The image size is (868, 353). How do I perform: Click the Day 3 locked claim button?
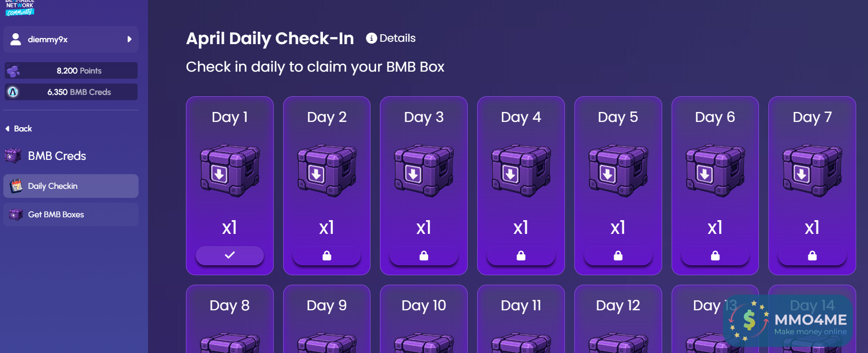pyautogui.click(x=424, y=256)
